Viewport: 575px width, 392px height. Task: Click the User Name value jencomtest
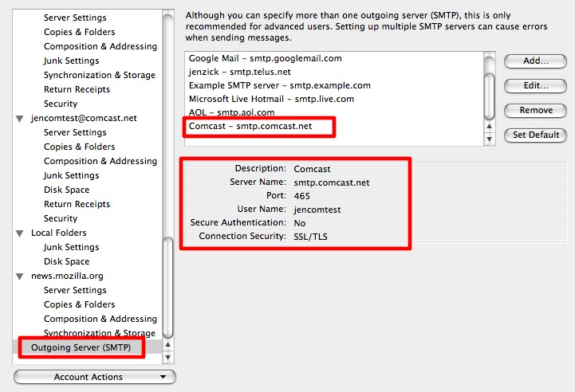point(317,210)
